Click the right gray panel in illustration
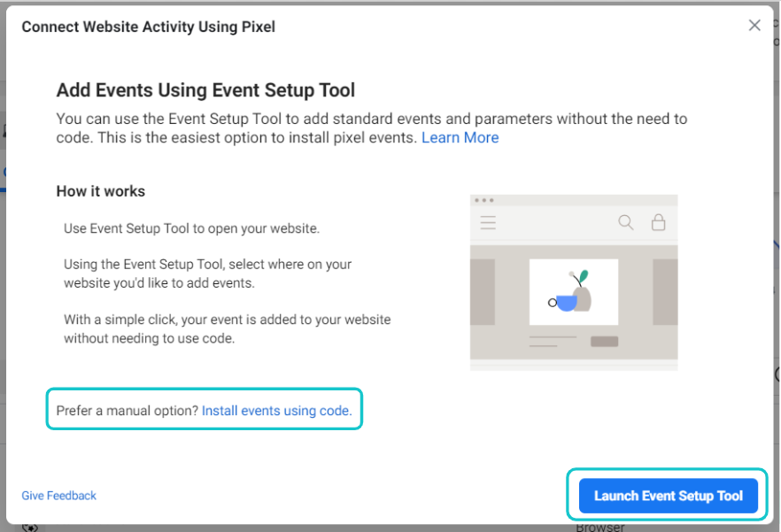Screen dimensions: 781x532 (664, 292)
